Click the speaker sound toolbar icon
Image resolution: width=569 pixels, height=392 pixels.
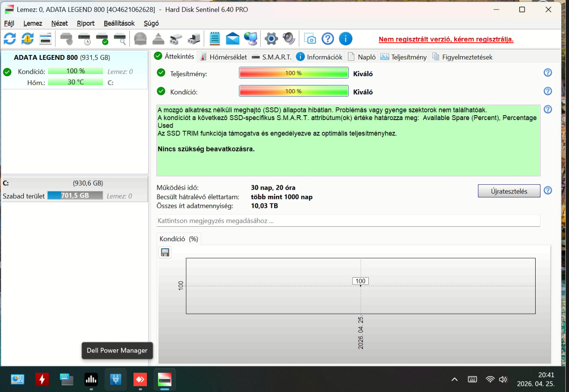click(289, 39)
